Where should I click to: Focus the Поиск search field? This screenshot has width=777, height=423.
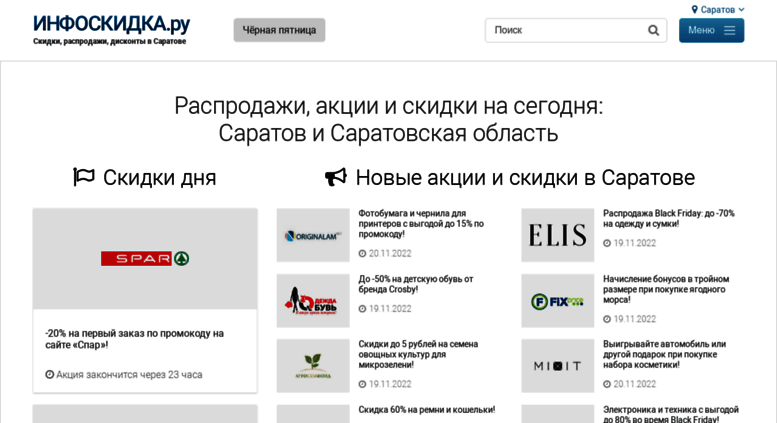coord(576,30)
